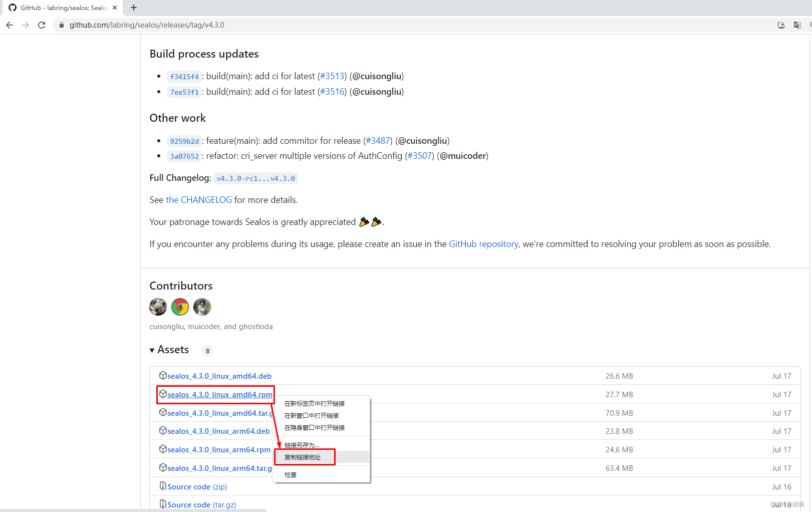Click the Assets count badge 8
This screenshot has width=812, height=512.
207,351
